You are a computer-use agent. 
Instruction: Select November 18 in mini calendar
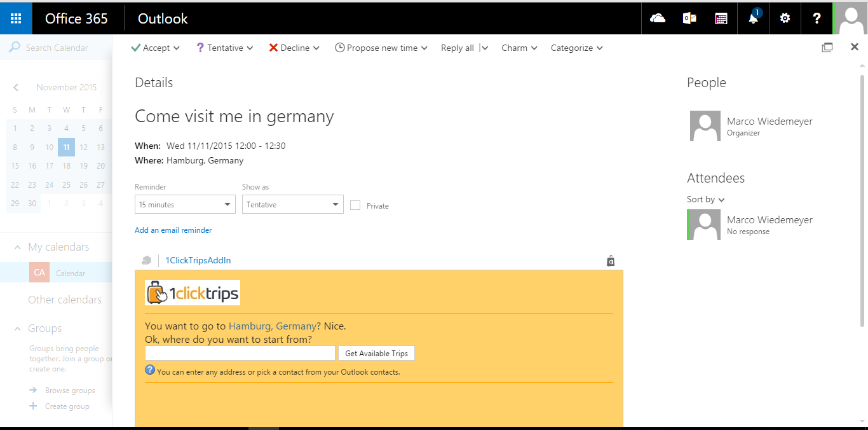coord(66,166)
